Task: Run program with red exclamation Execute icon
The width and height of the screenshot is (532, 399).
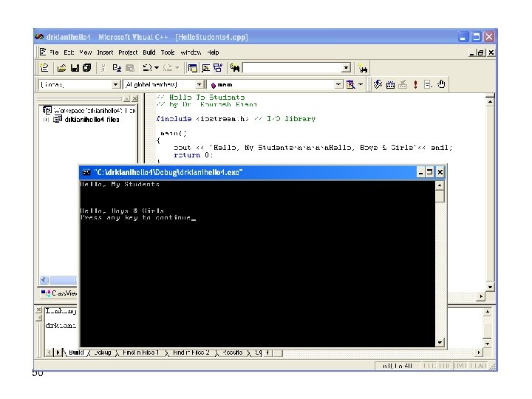Action: pyautogui.click(x=415, y=84)
